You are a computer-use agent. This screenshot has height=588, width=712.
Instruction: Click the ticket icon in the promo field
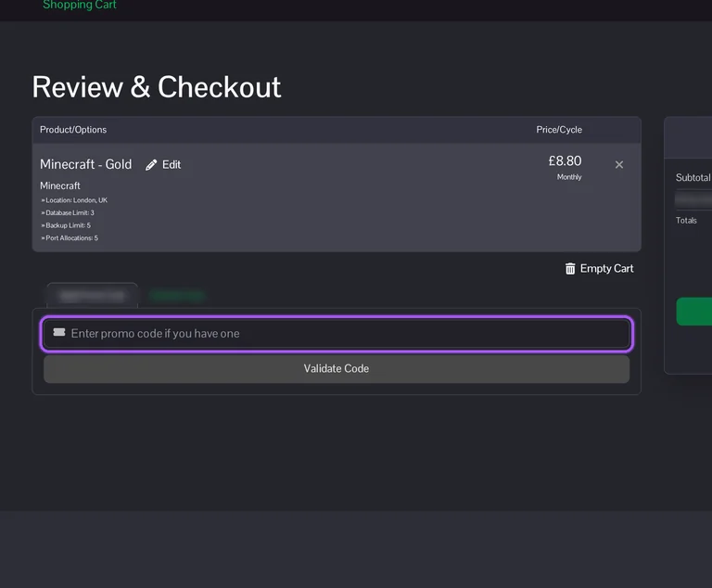(x=59, y=332)
